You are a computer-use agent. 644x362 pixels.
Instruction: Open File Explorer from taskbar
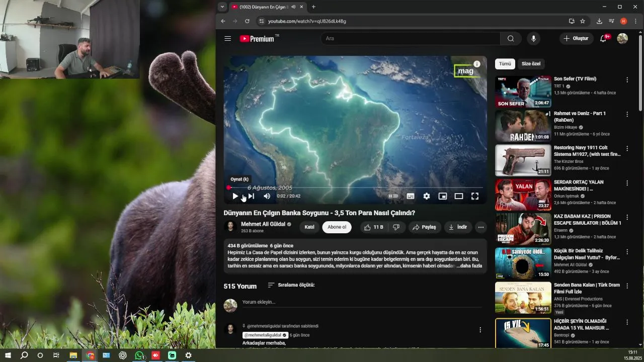pos(73,355)
